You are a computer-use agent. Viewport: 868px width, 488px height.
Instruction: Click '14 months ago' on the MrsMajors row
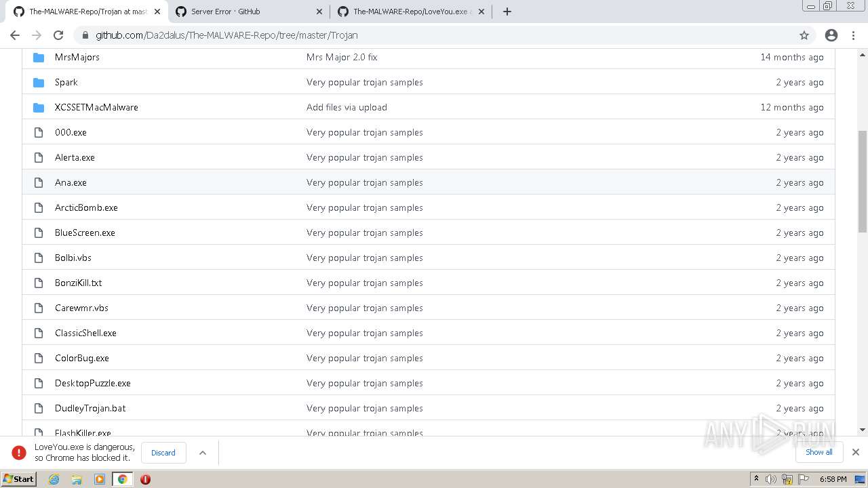click(x=792, y=57)
